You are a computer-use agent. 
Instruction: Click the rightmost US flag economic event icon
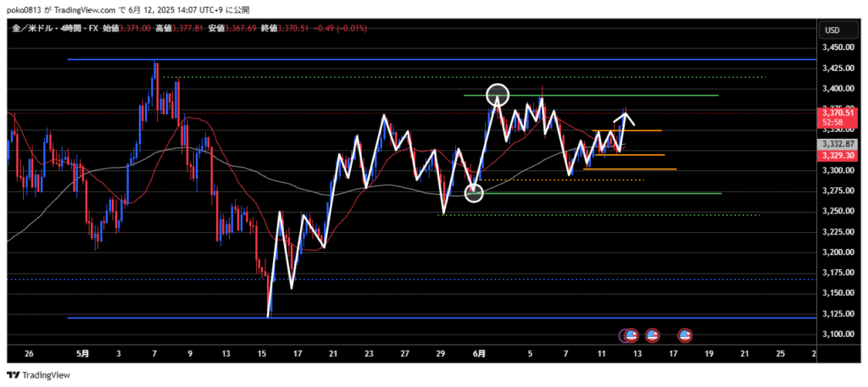(x=685, y=335)
